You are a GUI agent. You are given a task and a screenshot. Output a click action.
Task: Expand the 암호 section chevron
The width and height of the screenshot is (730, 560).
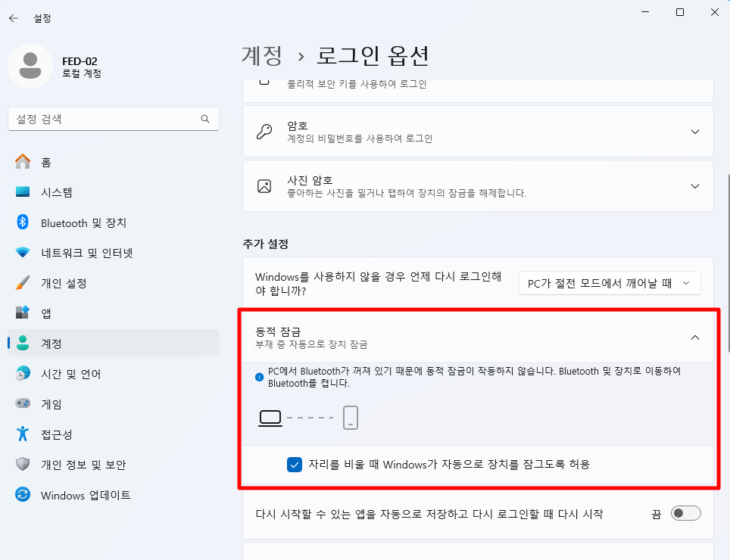695,132
